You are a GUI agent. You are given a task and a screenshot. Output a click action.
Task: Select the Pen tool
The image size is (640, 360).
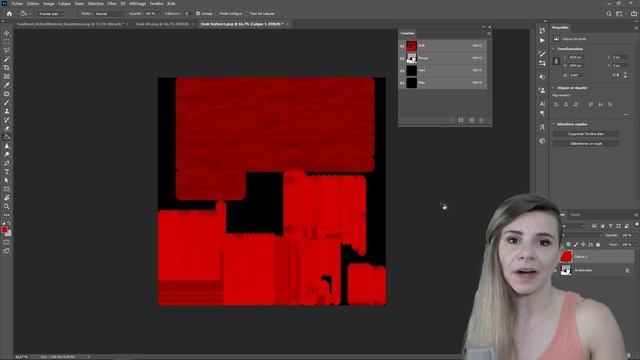(7, 163)
